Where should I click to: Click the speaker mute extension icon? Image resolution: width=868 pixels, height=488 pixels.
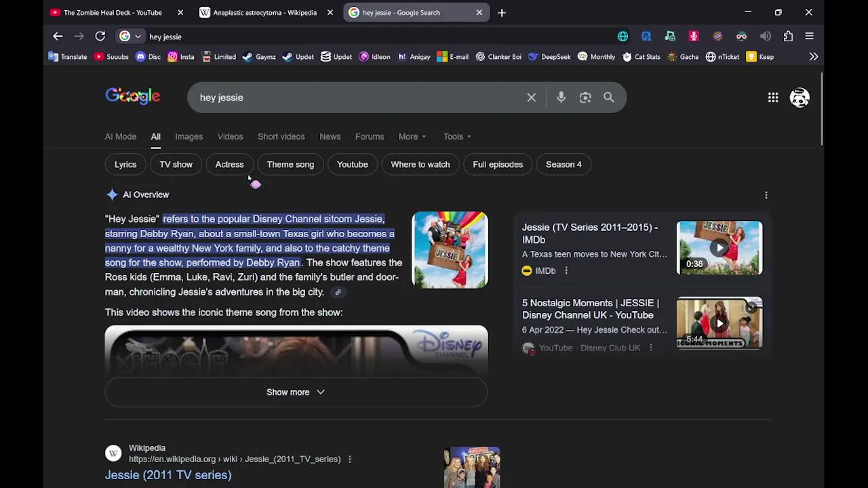(x=765, y=37)
